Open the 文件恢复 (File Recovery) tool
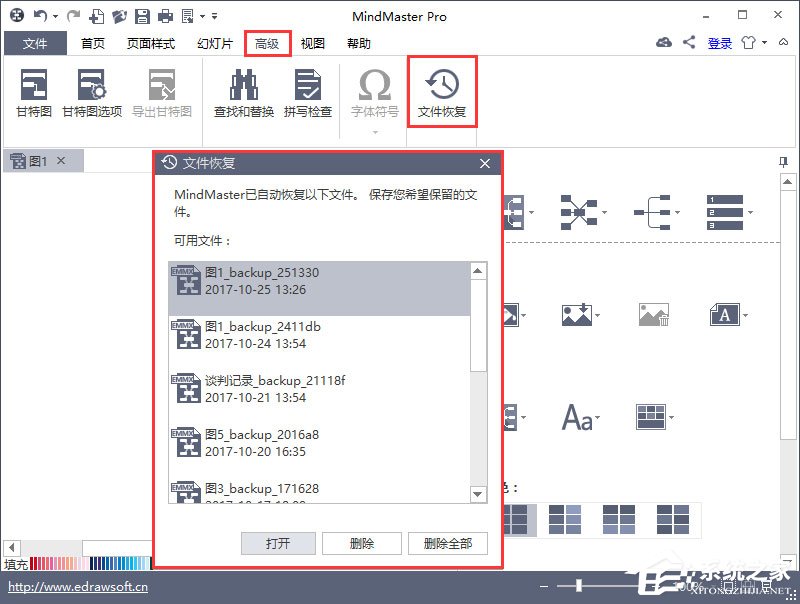Viewport: 800px width, 604px height. 441,90
